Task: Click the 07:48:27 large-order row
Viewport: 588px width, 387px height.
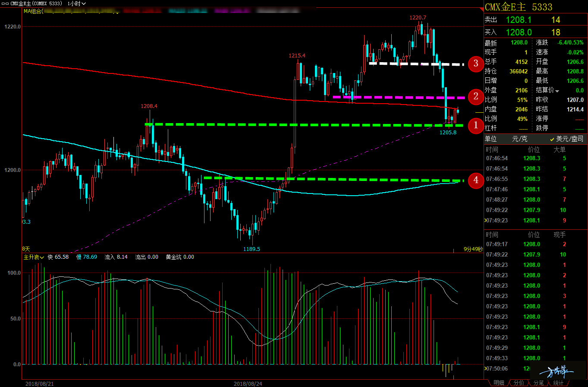Action: (x=535, y=200)
